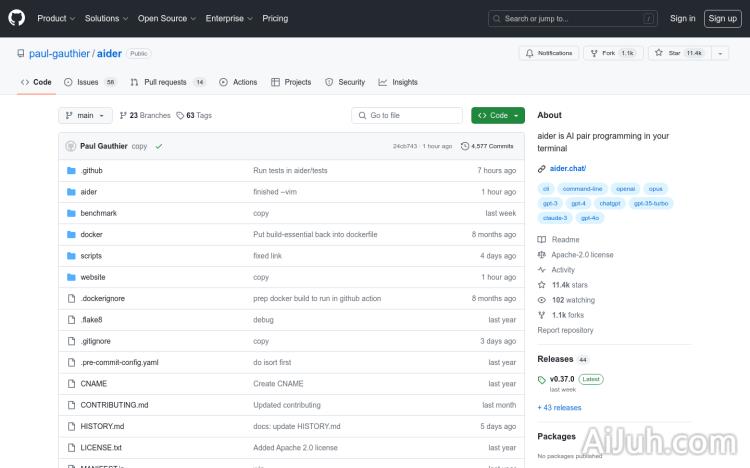Open the CONTRIBUTING.md file
The height and width of the screenshot is (468, 750).
pyautogui.click(x=114, y=405)
